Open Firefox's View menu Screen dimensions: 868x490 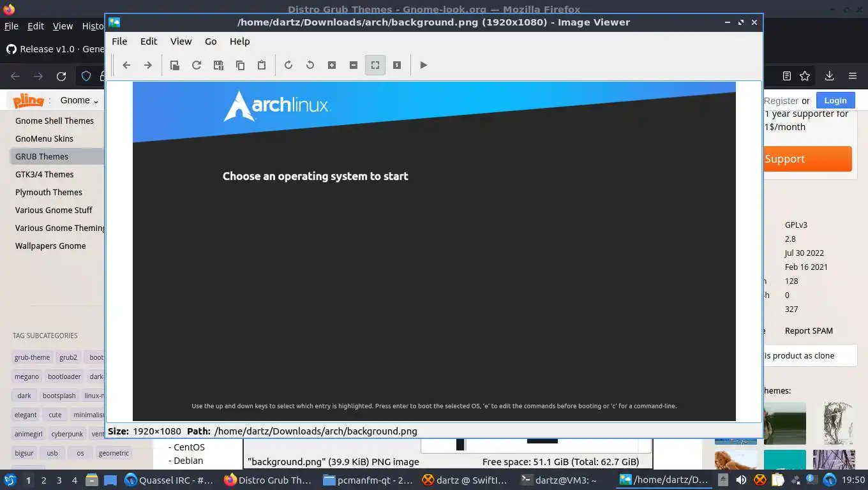coord(63,26)
